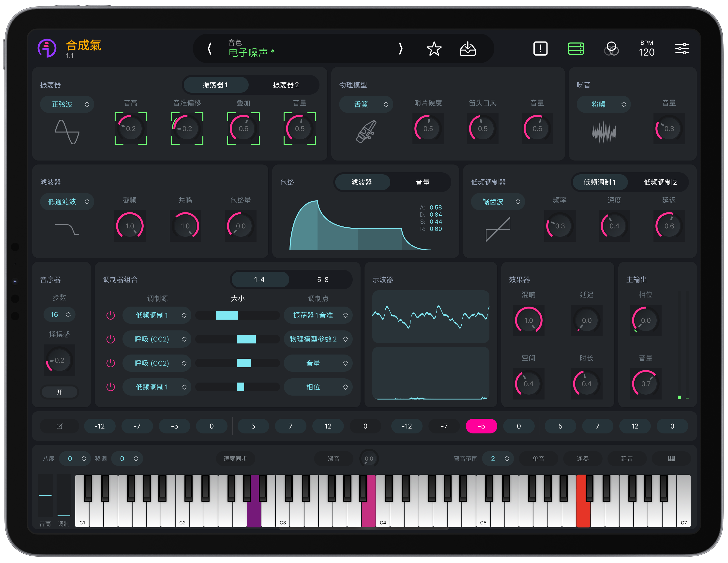Click the 摇摆感 swing knob

[59, 360]
